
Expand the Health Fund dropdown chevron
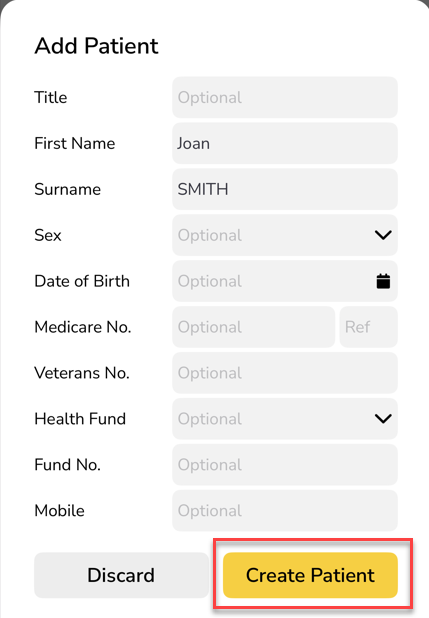tap(383, 419)
